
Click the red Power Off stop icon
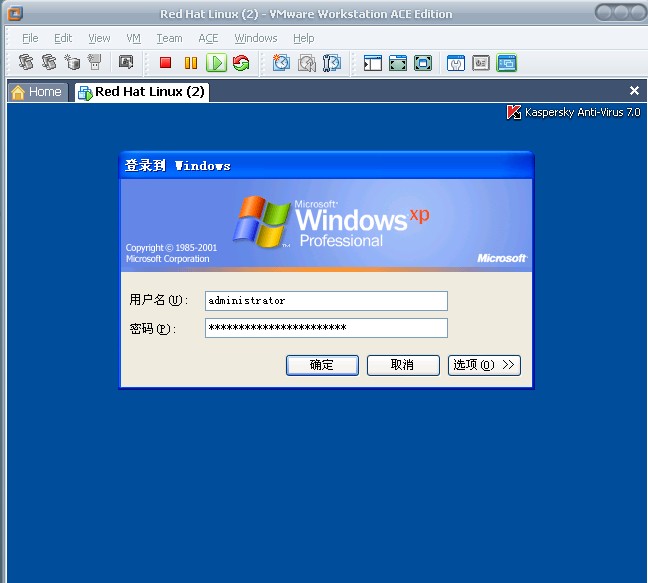[165, 63]
